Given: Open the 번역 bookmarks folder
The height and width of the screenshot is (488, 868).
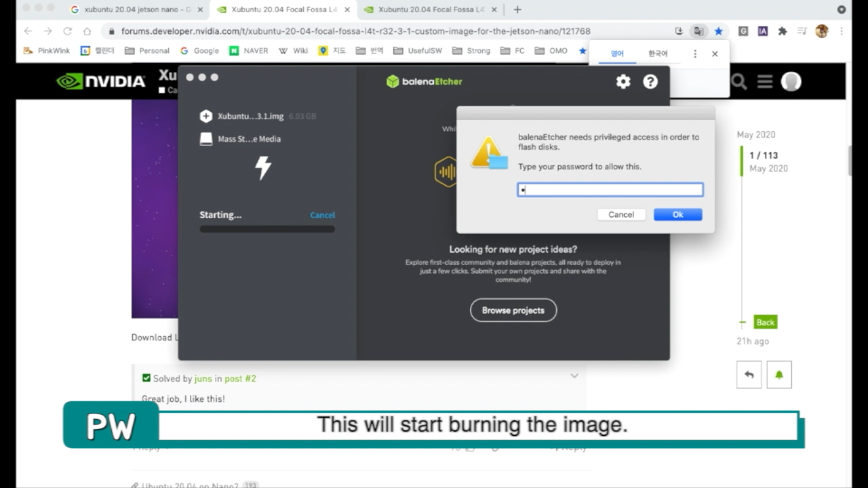Looking at the screenshot, I should pyautogui.click(x=370, y=51).
